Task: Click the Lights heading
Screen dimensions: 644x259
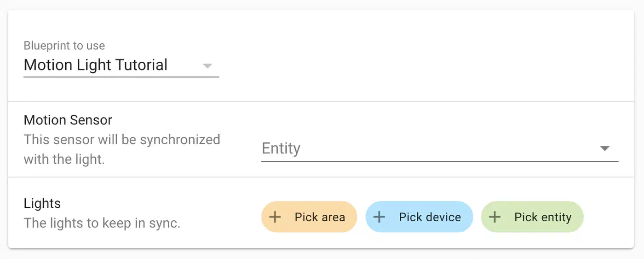Action: pyautogui.click(x=42, y=203)
